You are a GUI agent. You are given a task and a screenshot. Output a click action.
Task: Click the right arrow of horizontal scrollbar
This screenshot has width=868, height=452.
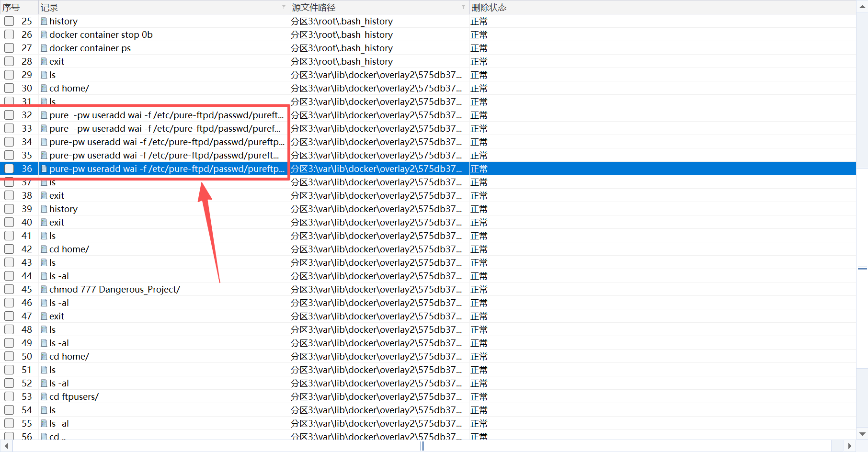pyautogui.click(x=849, y=446)
